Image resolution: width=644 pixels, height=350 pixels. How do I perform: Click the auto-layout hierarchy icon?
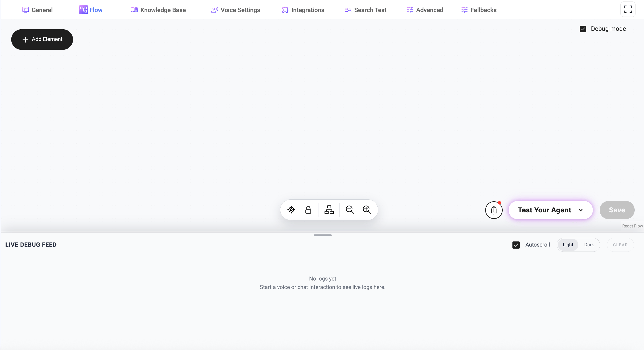click(x=329, y=210)
